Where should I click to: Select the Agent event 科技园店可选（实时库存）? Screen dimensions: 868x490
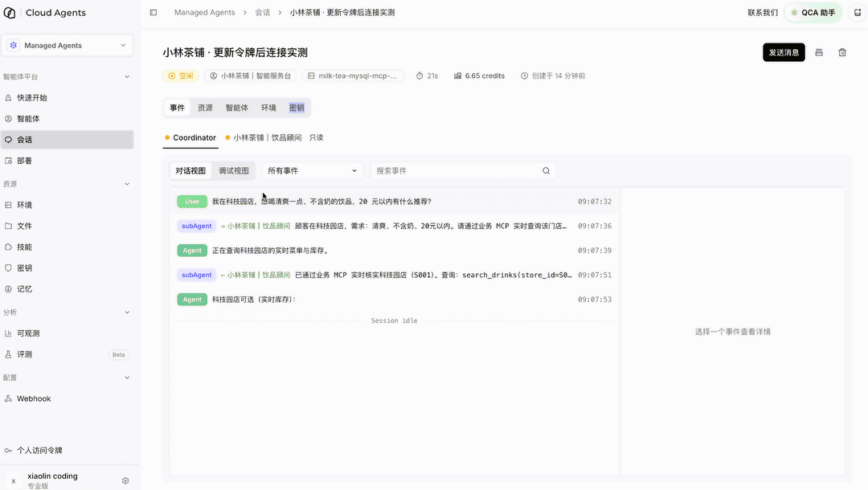coord(394,299)
